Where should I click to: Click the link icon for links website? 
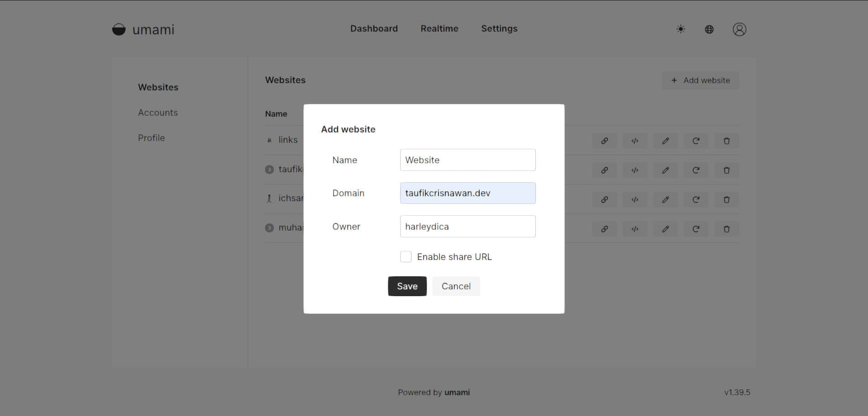point(604,141)
